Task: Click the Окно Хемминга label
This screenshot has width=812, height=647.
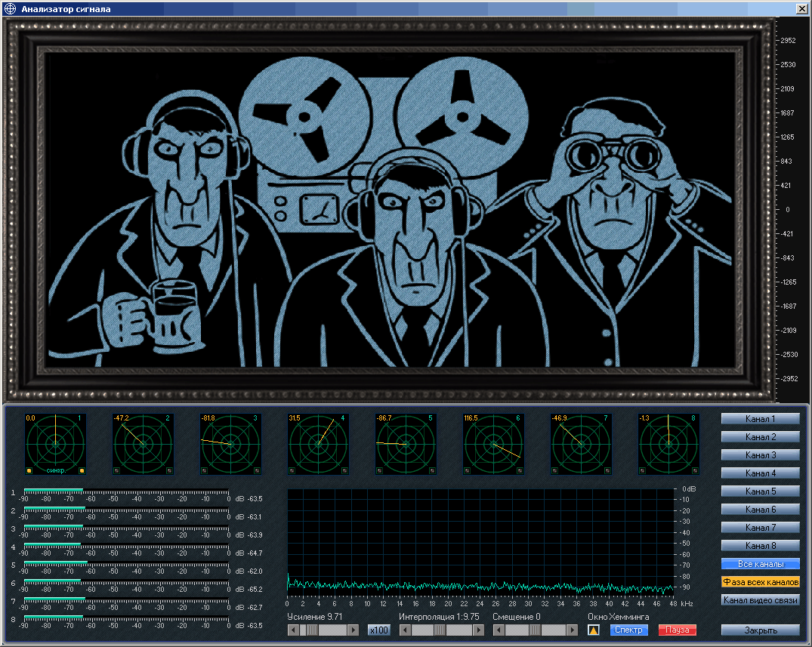Action: pyautogui.click(x=619, y=617)
